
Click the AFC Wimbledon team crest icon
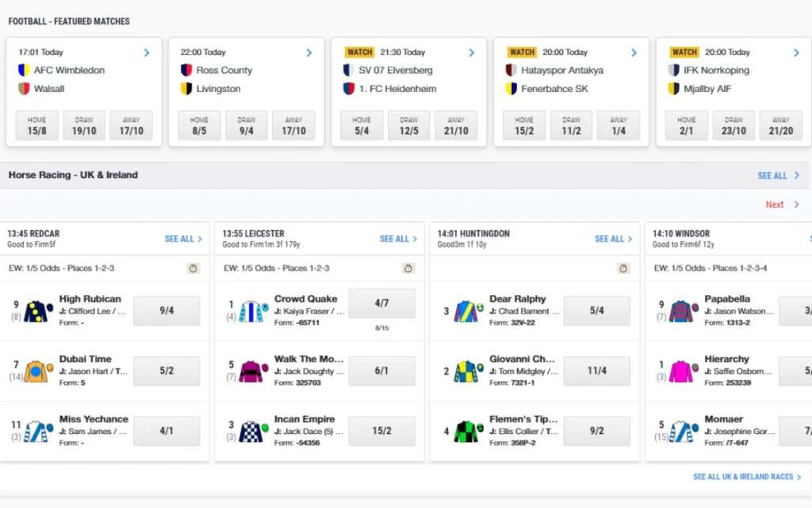tap(24, 70)
